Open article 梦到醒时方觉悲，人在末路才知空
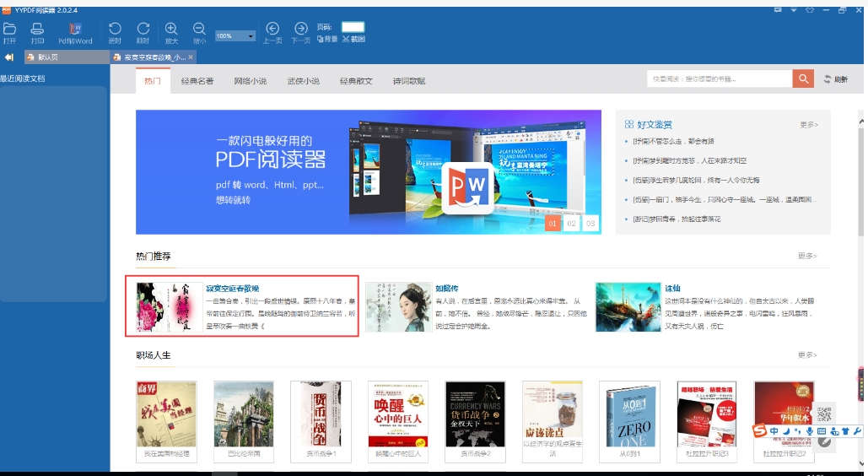Viewport: 868px width, 476px height. [690, 160]
